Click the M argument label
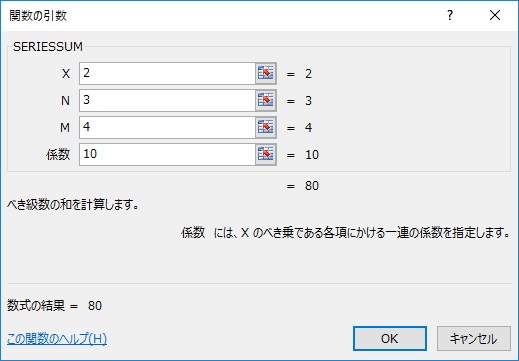Viewport: 519px width, 361px height. click(x=65, y=128)
